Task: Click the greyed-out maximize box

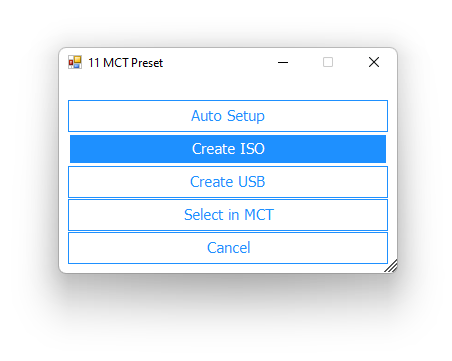Action: (328, 62)
